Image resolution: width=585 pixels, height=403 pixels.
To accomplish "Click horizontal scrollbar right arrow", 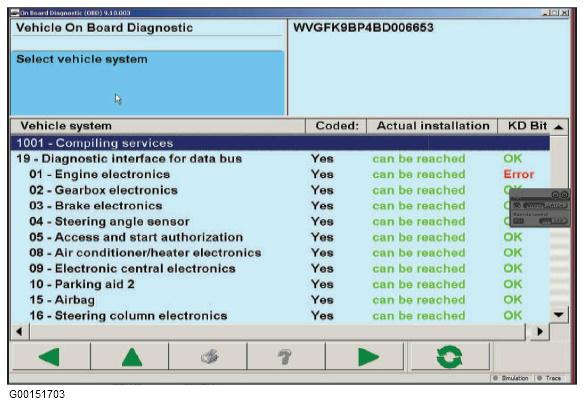I will (x=539, y=331).
